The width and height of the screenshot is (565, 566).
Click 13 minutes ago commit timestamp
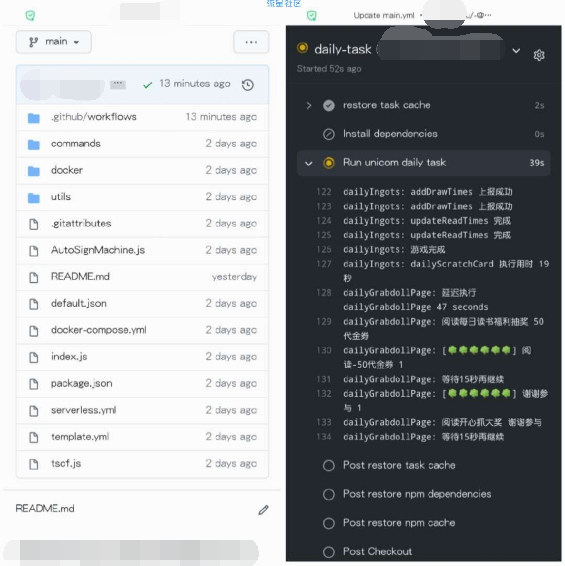point(195,84)
